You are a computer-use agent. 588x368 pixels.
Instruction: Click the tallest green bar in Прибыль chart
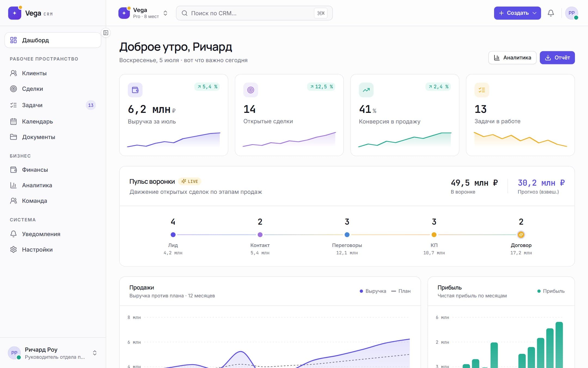559,345
